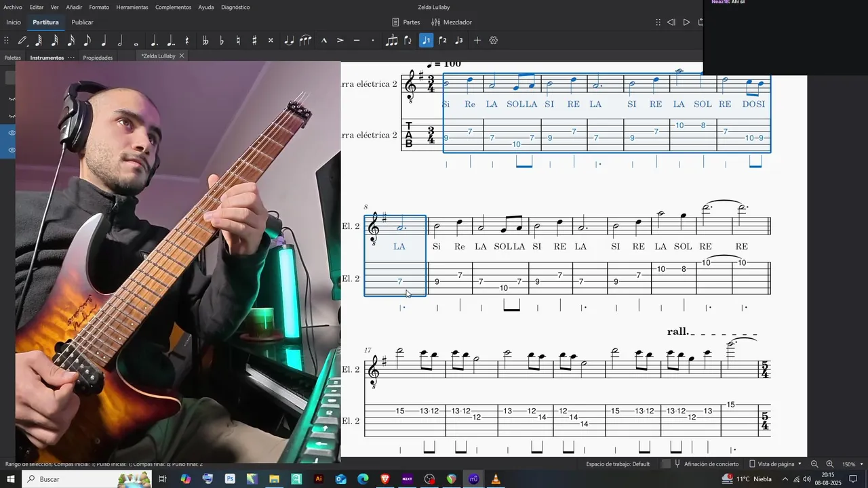Open Ayuda menu
The width and height of the screenshot is (868, 488).
pos(206,7)
